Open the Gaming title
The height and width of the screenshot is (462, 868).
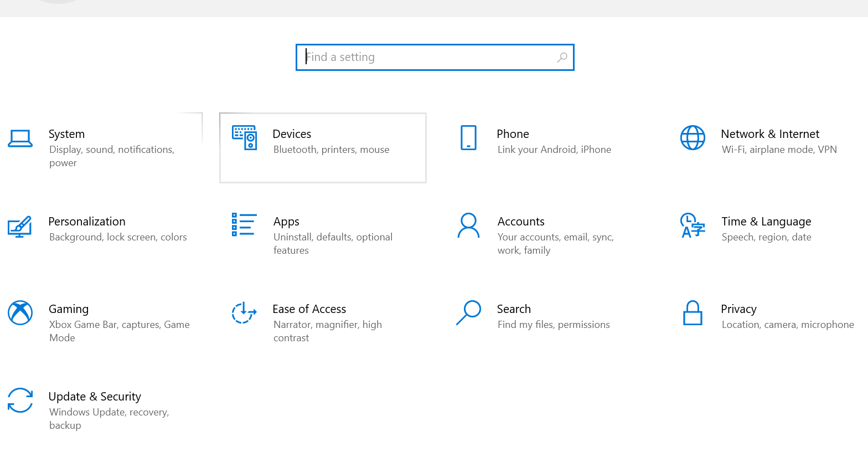point(69,309)
